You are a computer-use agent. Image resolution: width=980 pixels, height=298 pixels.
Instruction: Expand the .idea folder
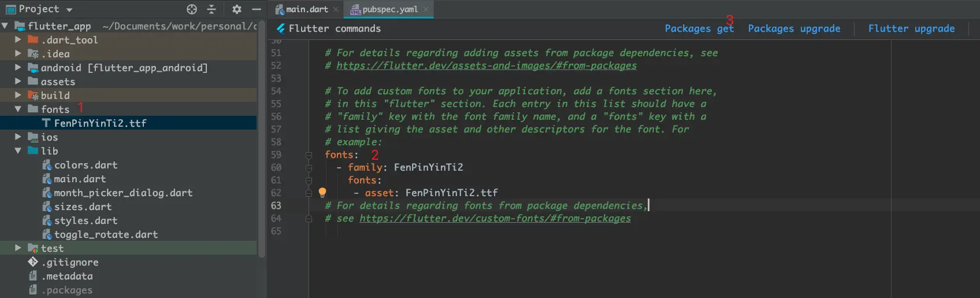18,54
